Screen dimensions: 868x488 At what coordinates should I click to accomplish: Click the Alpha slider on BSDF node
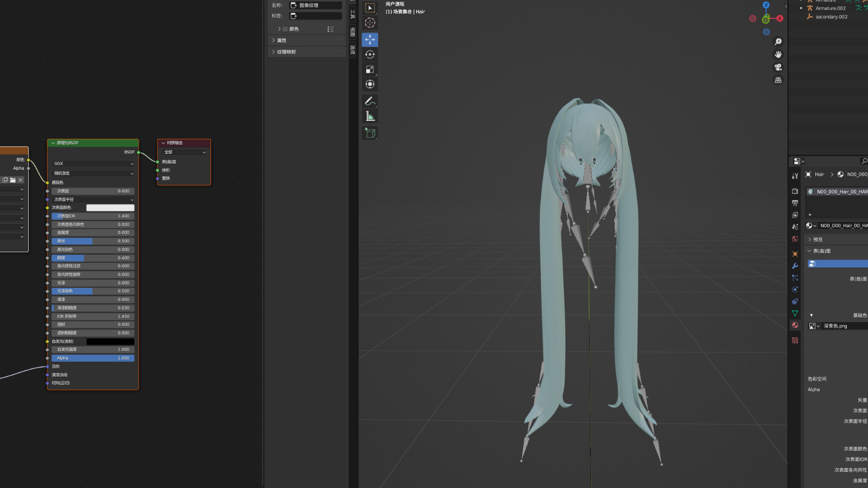[x=93, y=358]
